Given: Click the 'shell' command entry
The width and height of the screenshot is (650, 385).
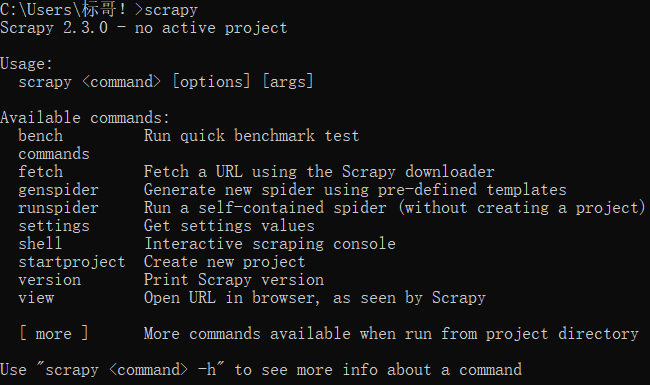Looking at the screenshot, I should pyautogui.click(x=40, y=244).
